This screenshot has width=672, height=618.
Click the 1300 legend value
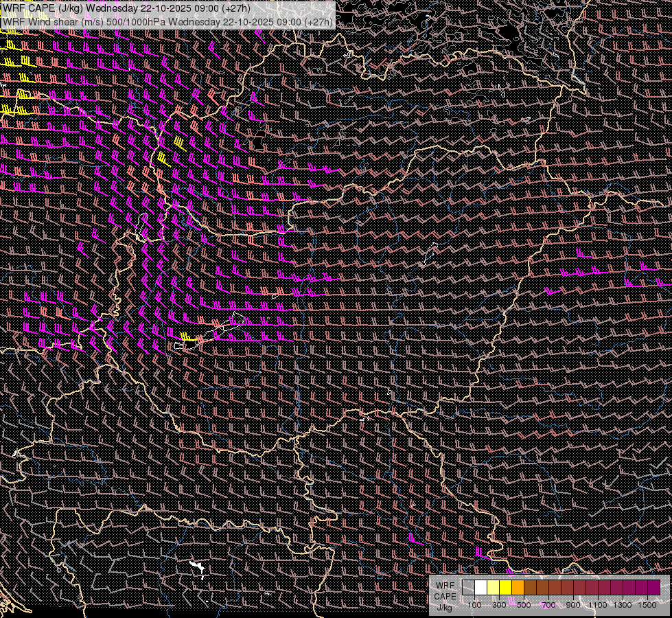[x=623, y=605]
